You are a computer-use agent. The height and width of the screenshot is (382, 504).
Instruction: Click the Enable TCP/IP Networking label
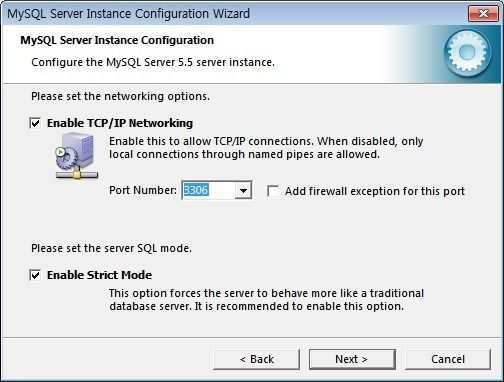pyautogui.click(x=120, y=123)
